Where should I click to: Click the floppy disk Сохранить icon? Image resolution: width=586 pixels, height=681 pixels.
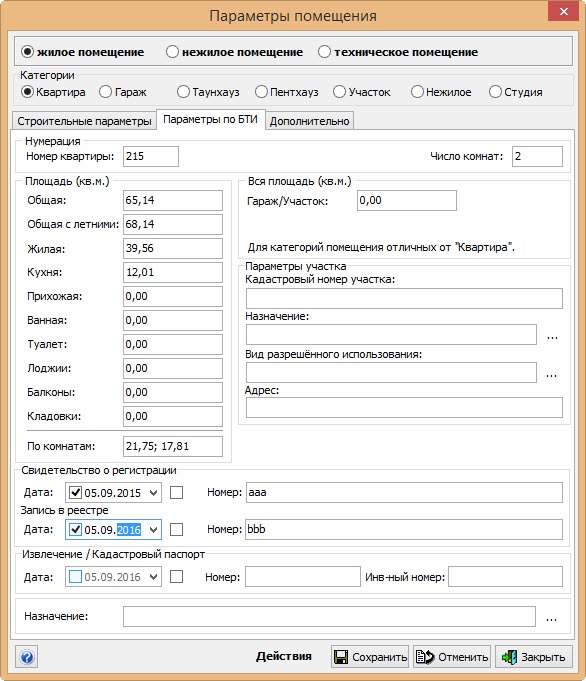(341, 657)
